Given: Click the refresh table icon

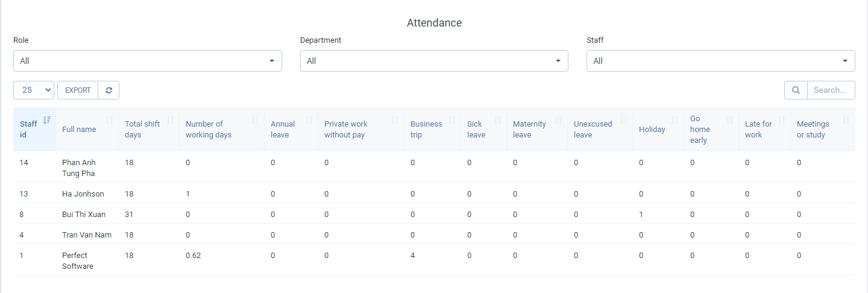Looking at the screenshot, I should point(108,90).
